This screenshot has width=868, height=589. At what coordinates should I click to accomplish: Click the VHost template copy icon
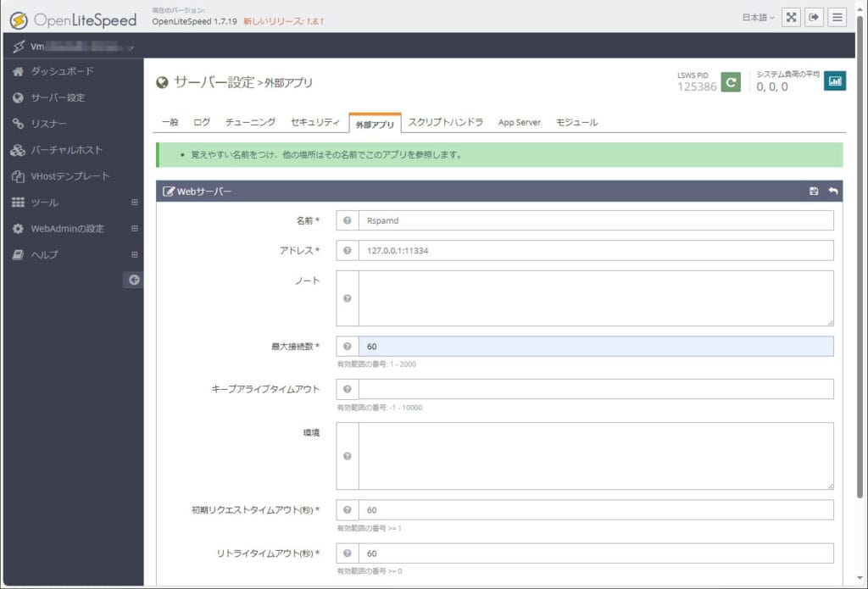(x=18, y=176)
